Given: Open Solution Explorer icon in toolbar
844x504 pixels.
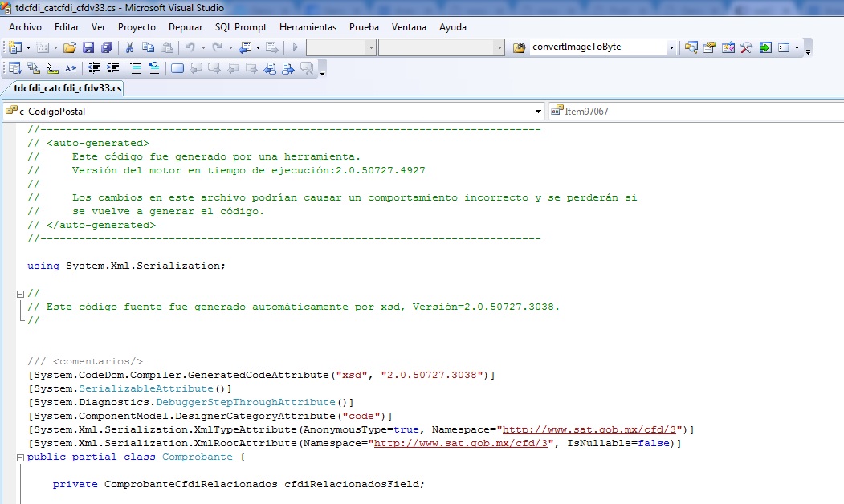Looking at the screenshot, I should (691, 47).
